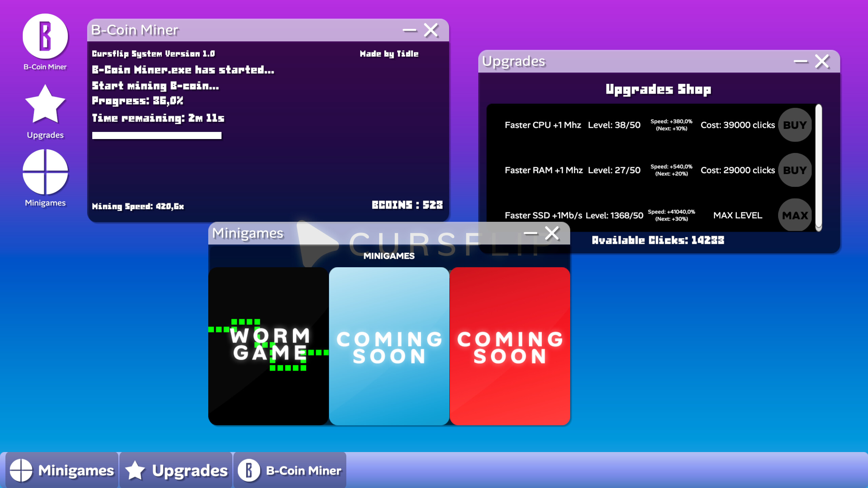Click the B-Coin Miner taskbar icon

[250, 470]
